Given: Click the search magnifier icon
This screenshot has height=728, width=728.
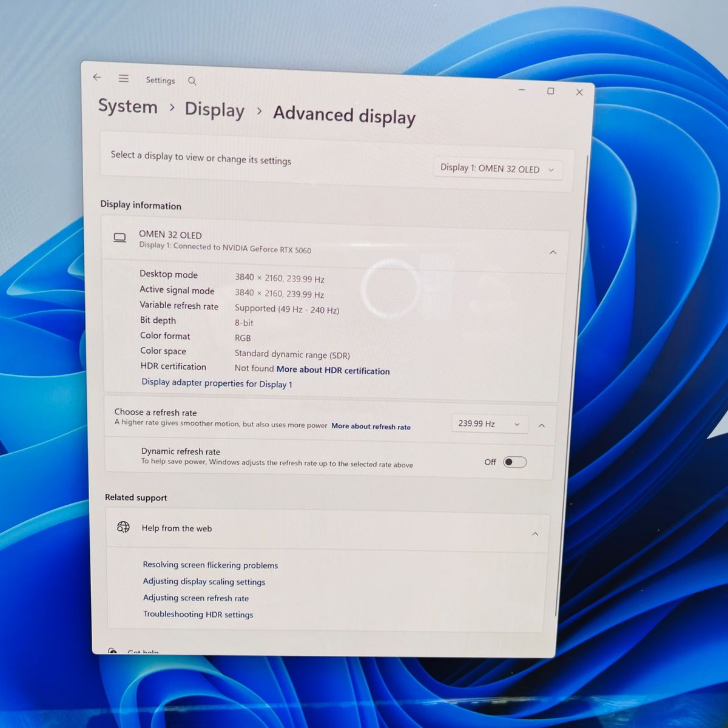Looking at the screenshot, I should pos(192,81).
